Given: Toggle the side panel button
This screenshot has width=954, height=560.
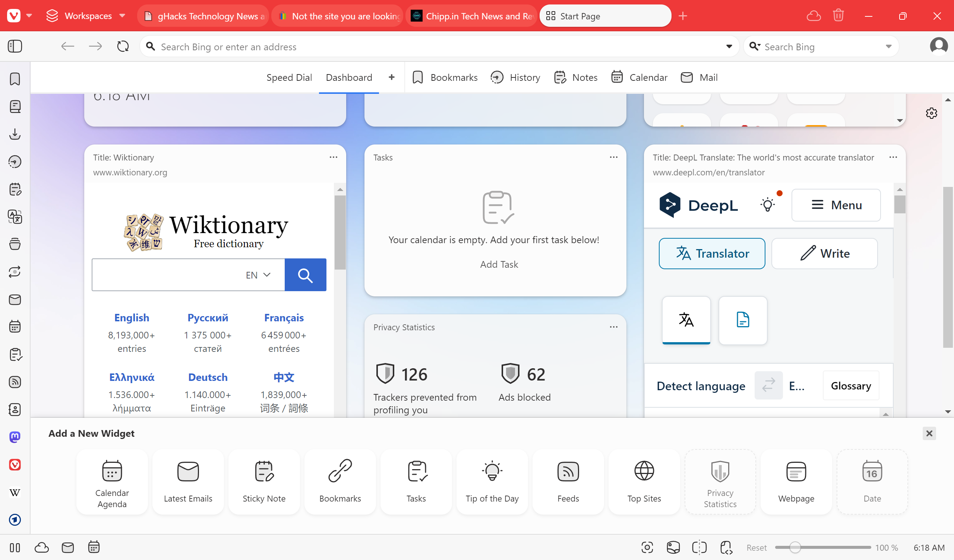Looking at the screenshot, I should point(15,46).
